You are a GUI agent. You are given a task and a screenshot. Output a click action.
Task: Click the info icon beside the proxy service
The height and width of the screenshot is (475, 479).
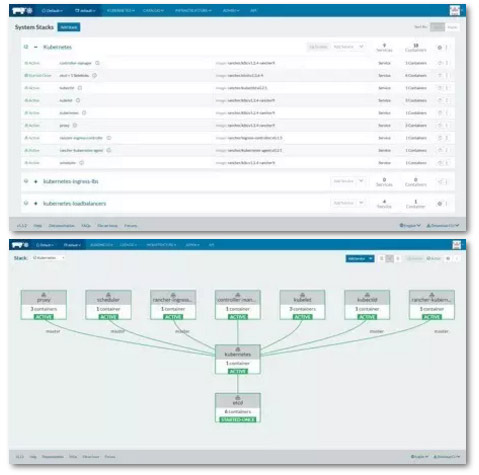click(75, 125)
